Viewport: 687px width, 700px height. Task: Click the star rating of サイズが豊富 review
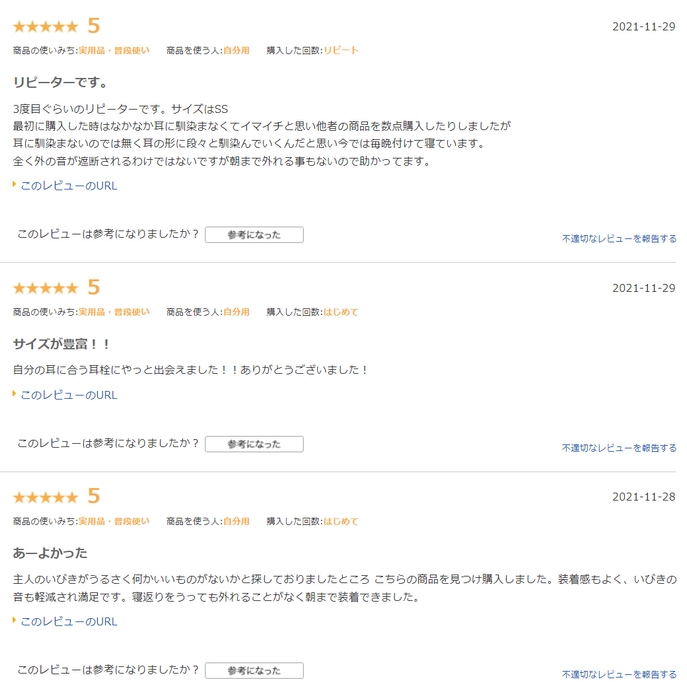(x=45, y=288)
